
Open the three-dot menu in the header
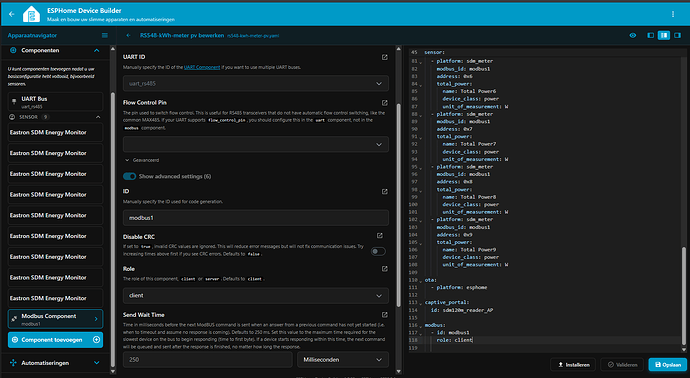coord(673,14)
